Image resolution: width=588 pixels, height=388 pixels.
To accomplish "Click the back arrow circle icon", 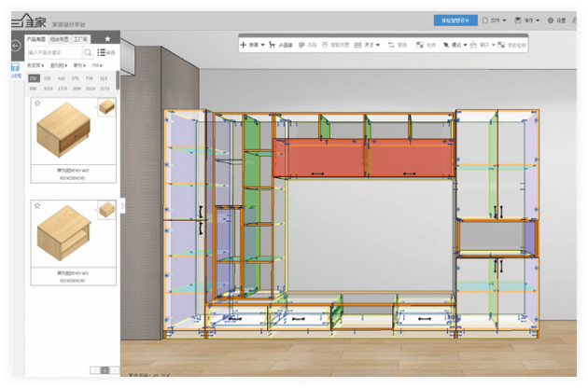I will pyautogui.click(x=16, y=46).
